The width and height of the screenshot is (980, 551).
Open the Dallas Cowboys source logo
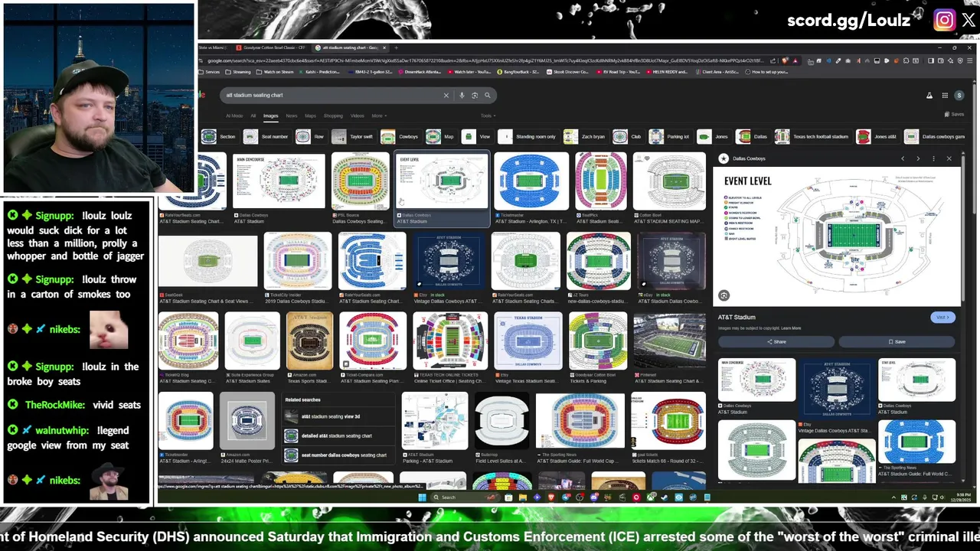[724, 158]
